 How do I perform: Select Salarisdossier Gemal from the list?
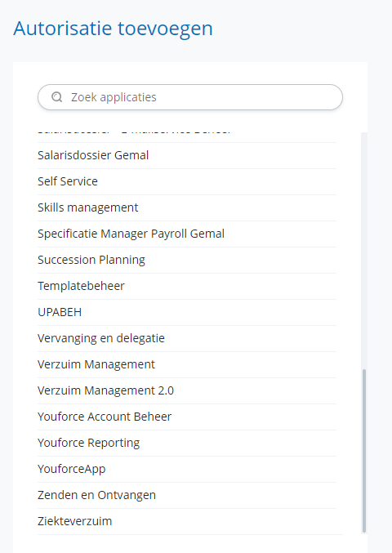coord(187,155)
